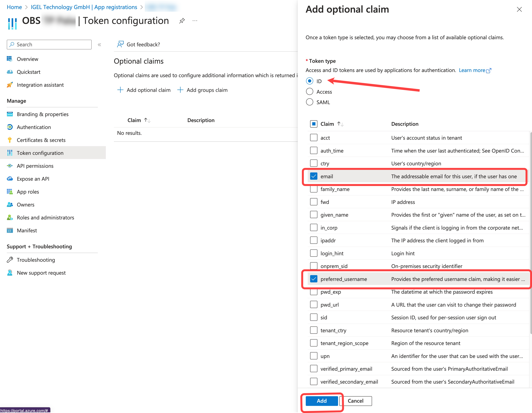The height and width of the screenshot is (413, 532).
Task: Open the more options ellipsis menu
Action: pyautogui.click(x=195, y=21)
